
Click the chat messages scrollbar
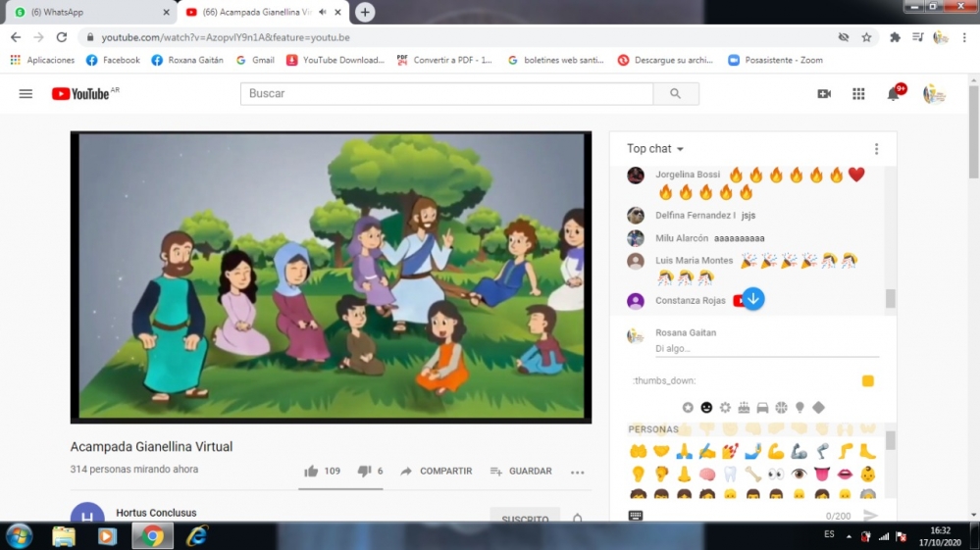point(890,298)
